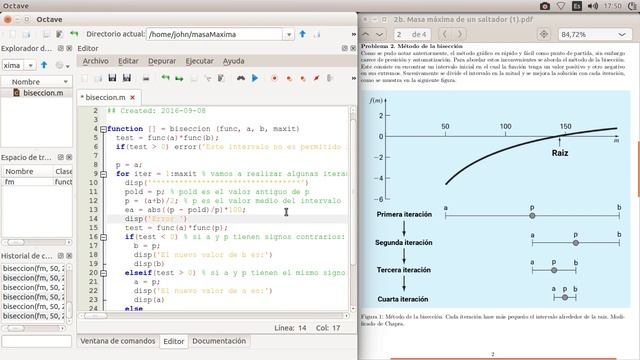Image resolution: width=640 pixels, height=360 pixels.
Task: Click the PDF viewer's history forward arrow
Action: tap(460, 34)
